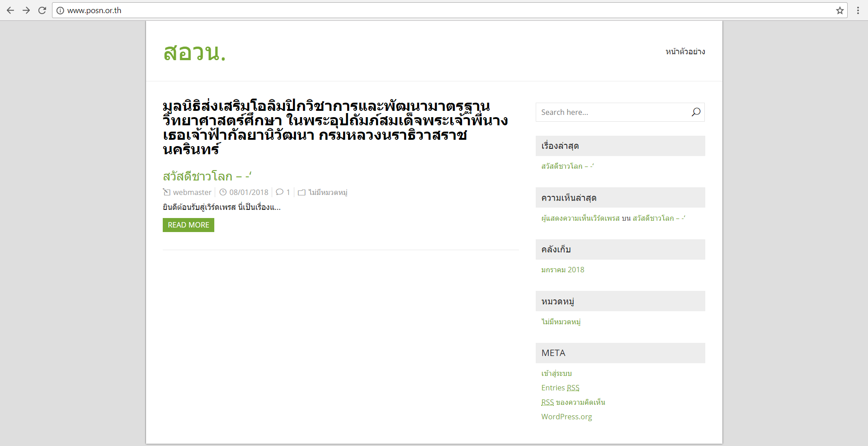Open the มกราคม 2018 archive
The height and width of the screenshot is (446, 868).
pyautogui.click(x=563, y=270)
